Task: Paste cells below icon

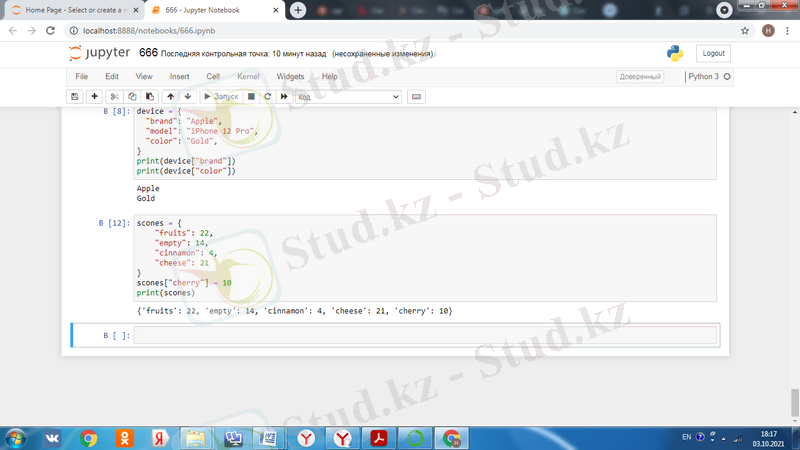Action: pos(149,96)
